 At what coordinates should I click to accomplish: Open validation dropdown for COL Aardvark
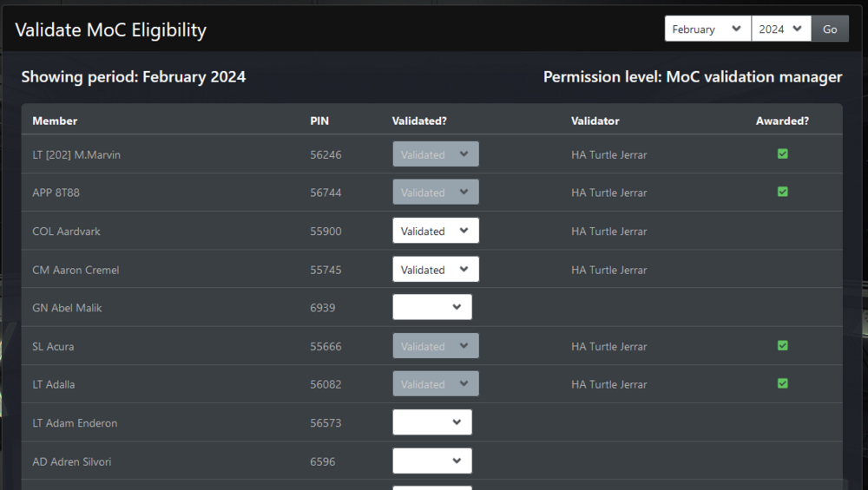(x=435, y=232)
